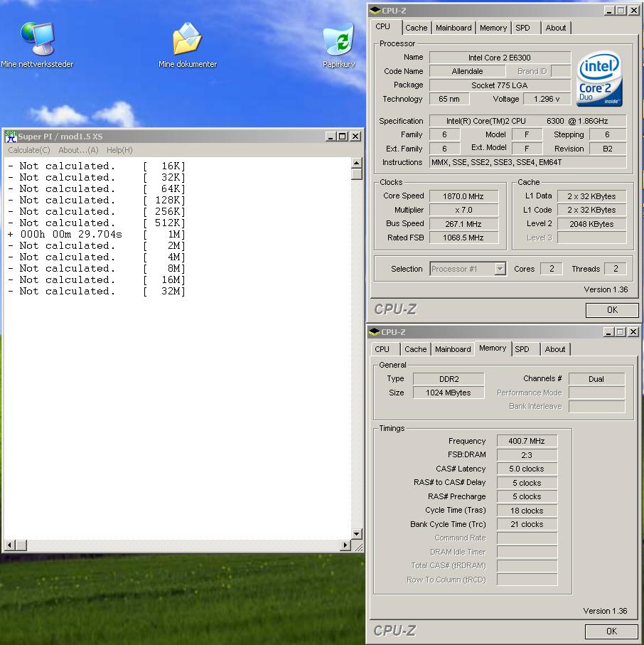Click OK in top CPU-Z window
Viewport: 644px width, 645px height.
(x=612, y=310)
